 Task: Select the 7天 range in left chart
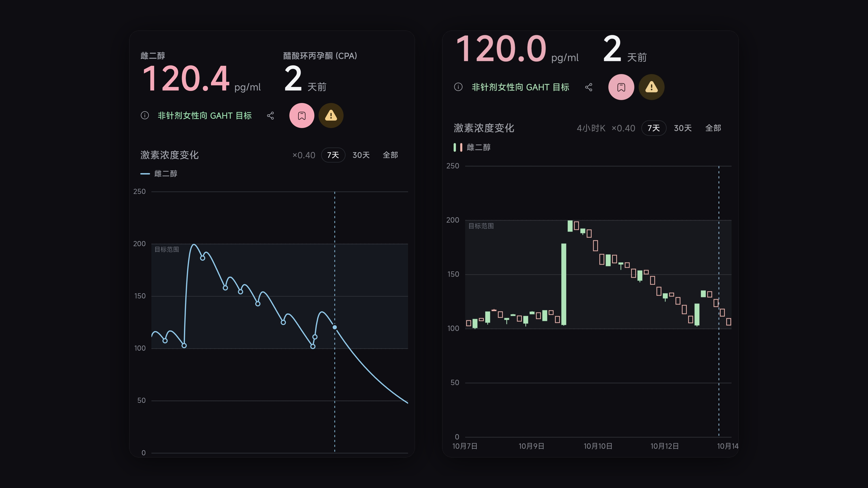click(333, 155)
